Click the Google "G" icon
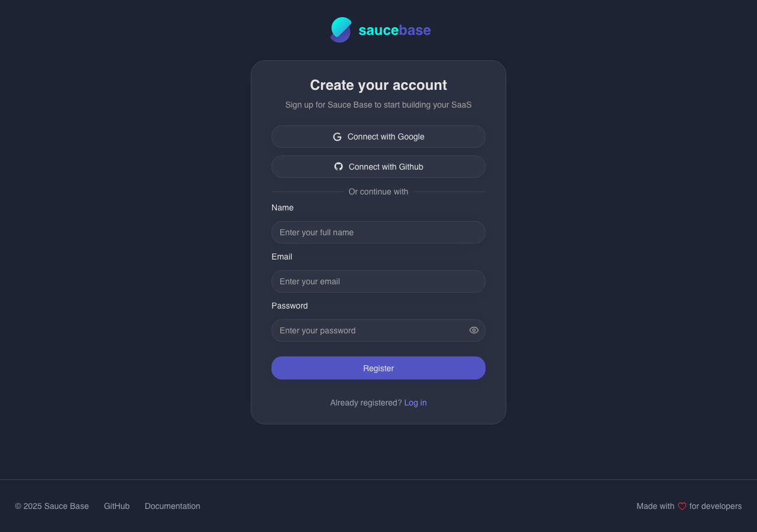The image size is (757, 532). (337, 137)
